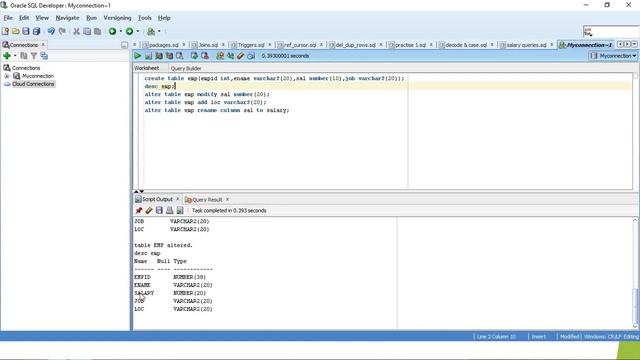
Task: Minimize the Connections panel
Action: (124, 45)
